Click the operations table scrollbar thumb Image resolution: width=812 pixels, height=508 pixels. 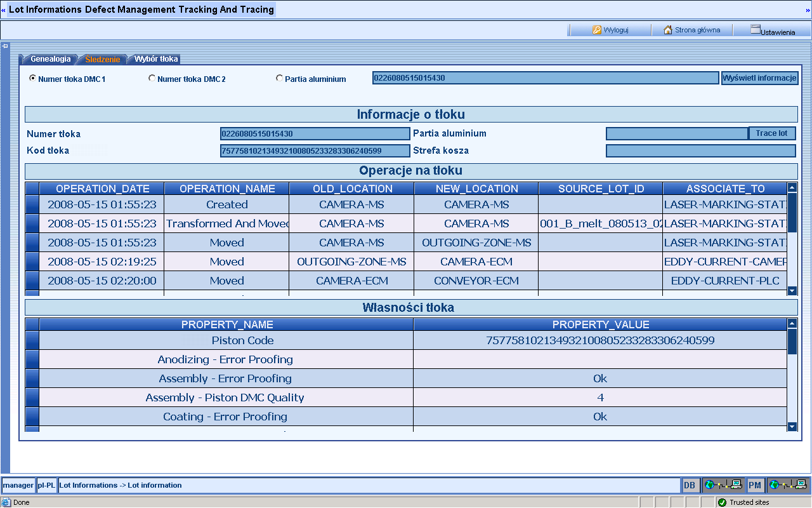click(792, 213)
